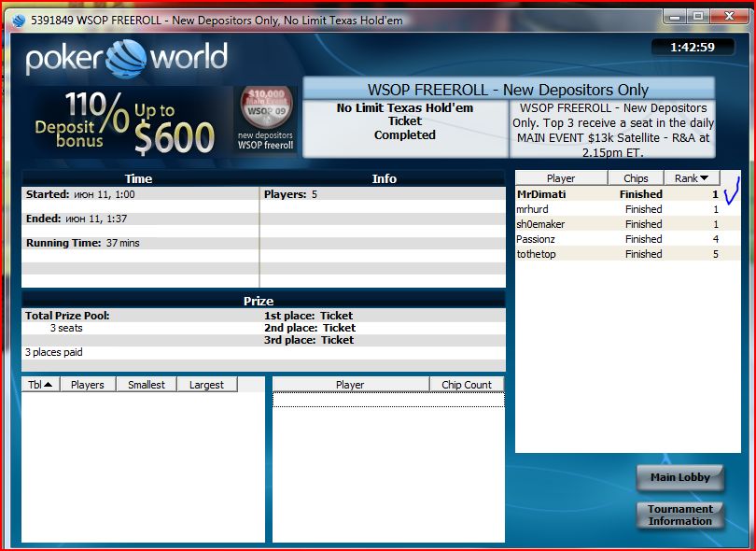The image size is (756, 551).
Task: Select player mrhurd in standings
Action: pyautogui.click(x=628, y=209)
